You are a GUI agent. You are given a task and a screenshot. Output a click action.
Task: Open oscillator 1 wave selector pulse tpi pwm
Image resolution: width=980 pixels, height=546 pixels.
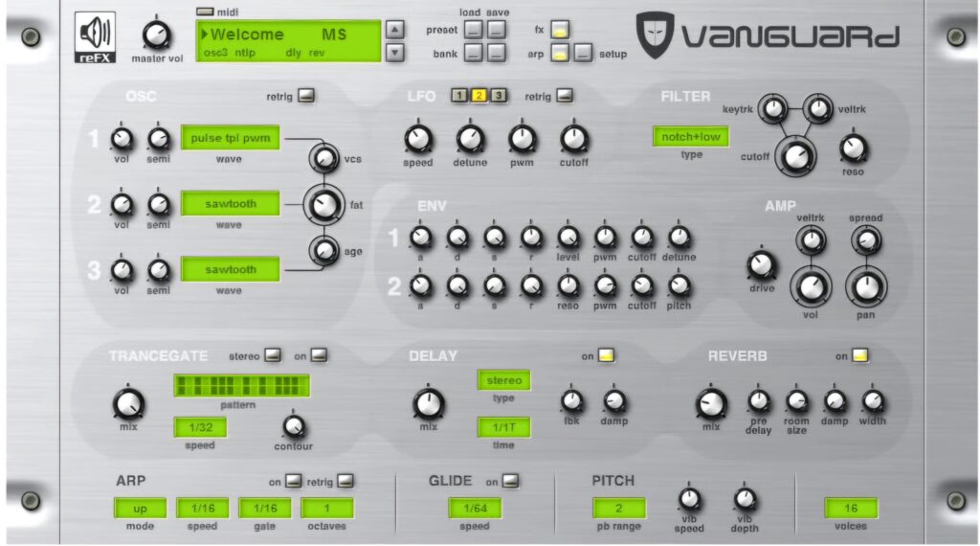tap(230, 138)
